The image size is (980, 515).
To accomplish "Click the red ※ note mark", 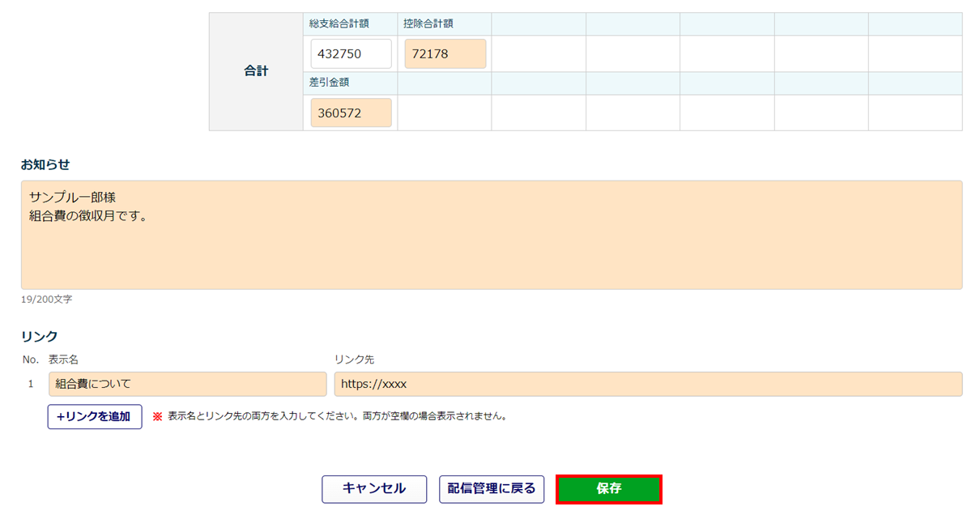I will click(x=157, y=417).
